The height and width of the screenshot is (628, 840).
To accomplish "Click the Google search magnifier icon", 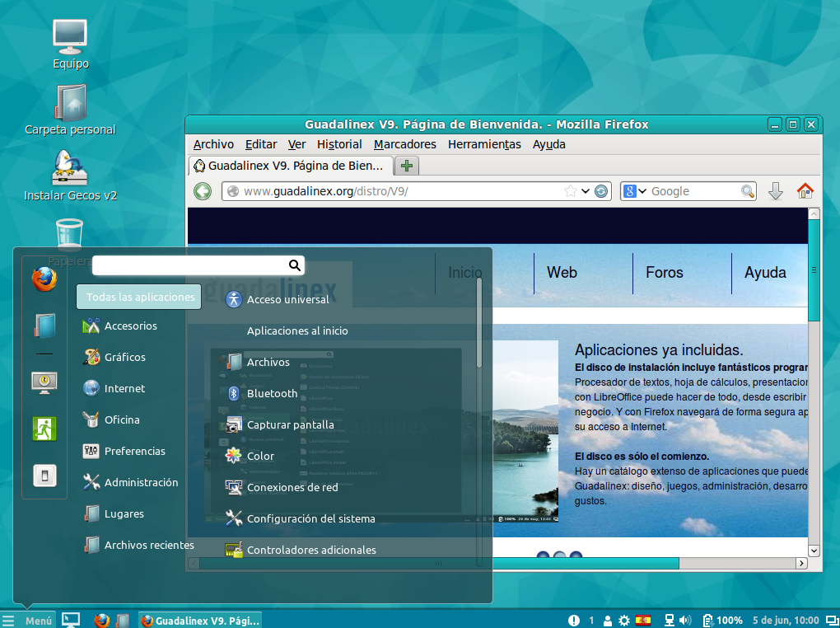I will pos(747,191).
